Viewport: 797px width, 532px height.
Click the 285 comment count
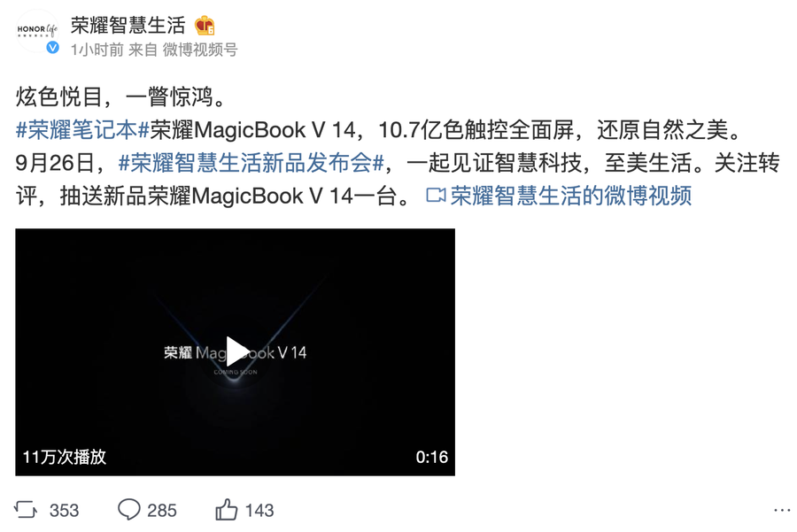(162, 510)
